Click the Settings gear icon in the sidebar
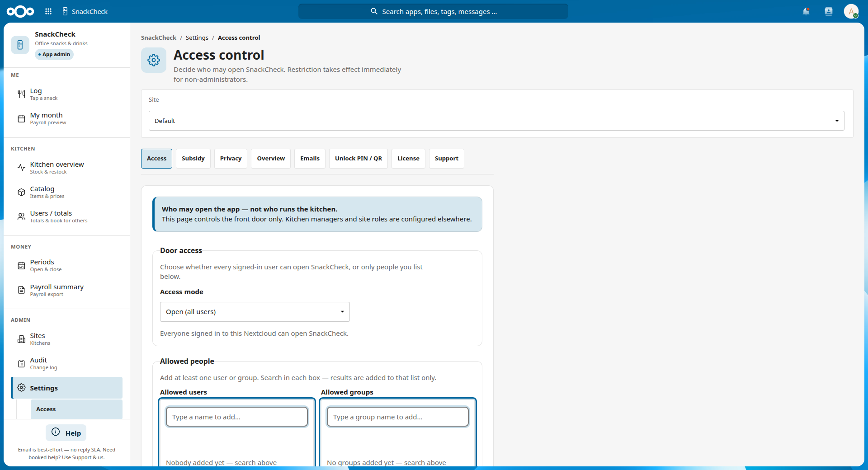The width and height of the screenshot is (868, 470). tap(21, 388)
